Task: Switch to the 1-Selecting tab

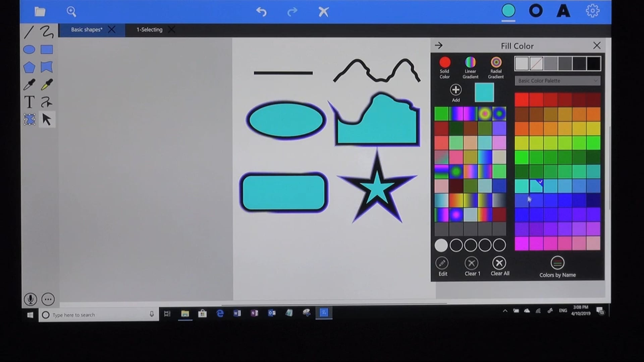Action: click(x=149, y=29)
